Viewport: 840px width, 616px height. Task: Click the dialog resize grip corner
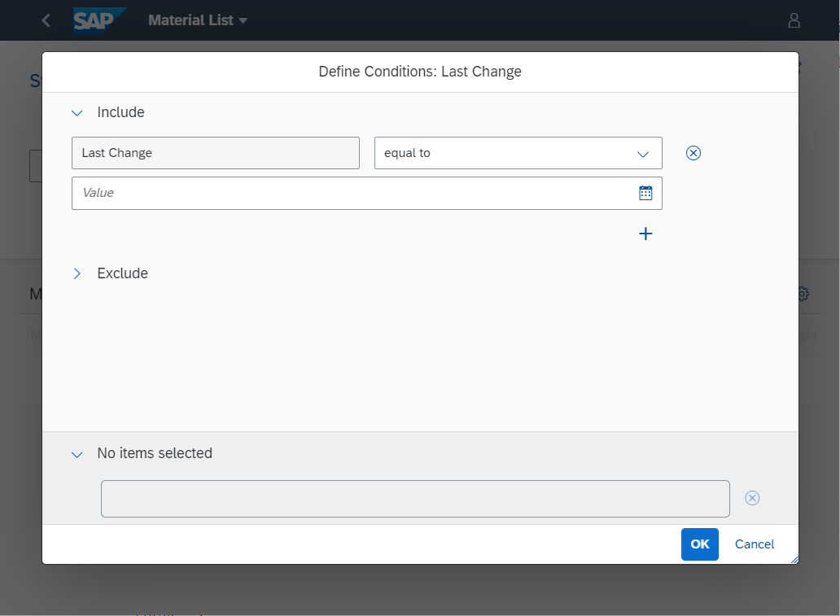[x=794, y=560]
